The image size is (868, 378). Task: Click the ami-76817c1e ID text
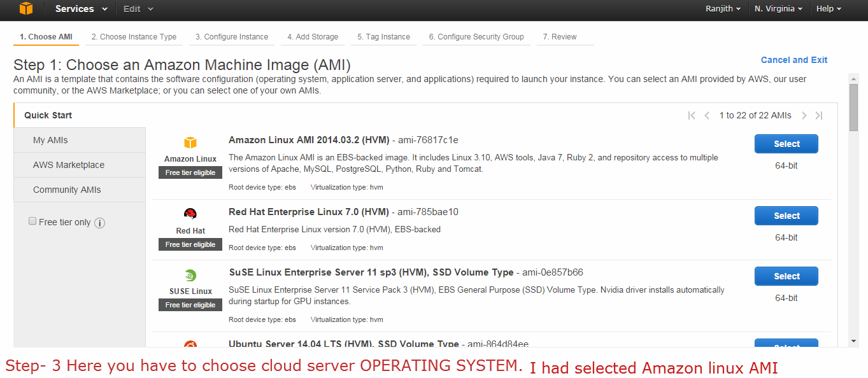429,140
